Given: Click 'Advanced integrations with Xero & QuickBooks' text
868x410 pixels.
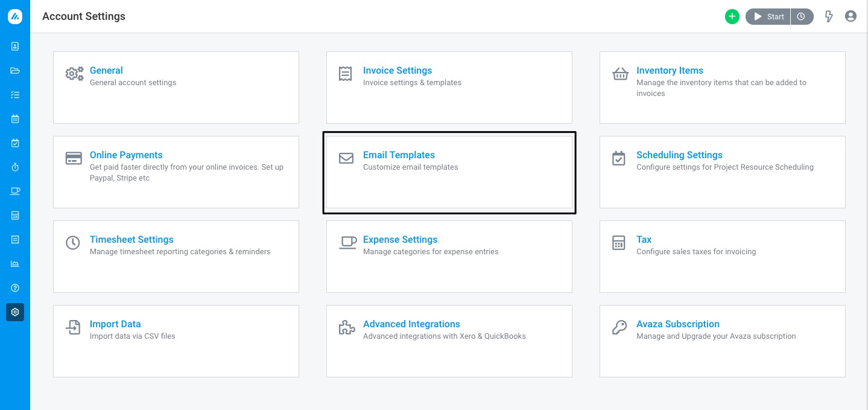Looking at the screenshot, I should pos(445,336).
